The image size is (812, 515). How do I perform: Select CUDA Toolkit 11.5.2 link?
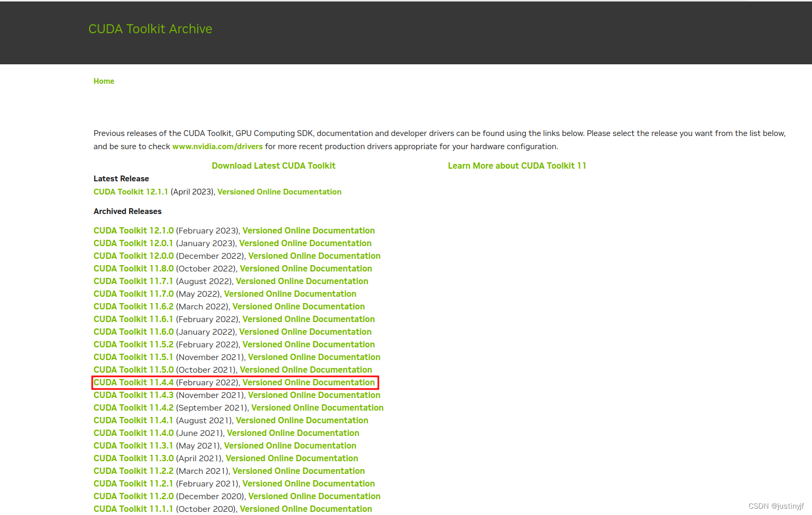tap(133, 344)
